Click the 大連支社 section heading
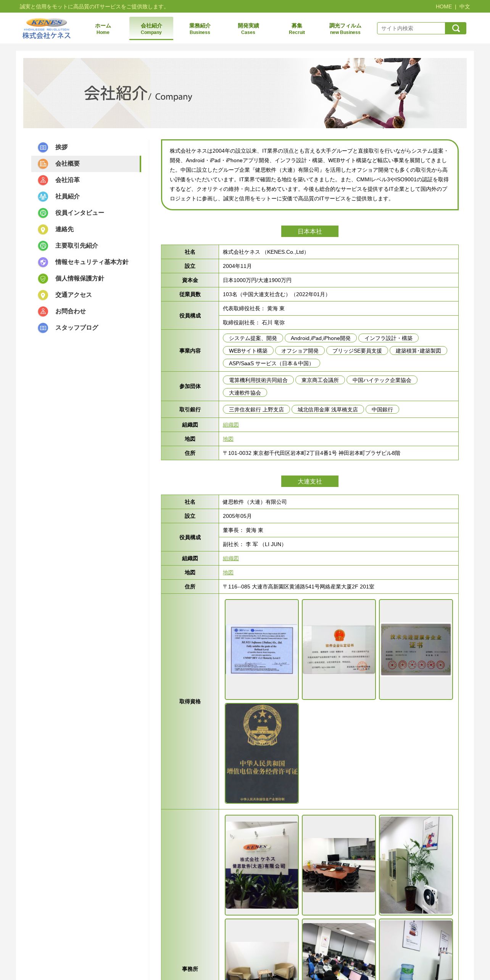 point(310,481)
